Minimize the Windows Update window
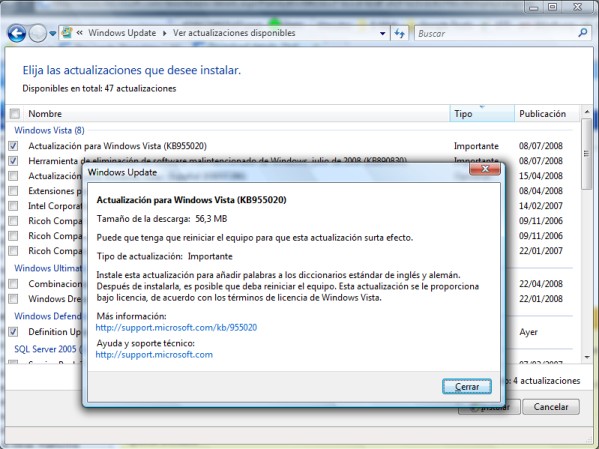 (x=534, y=7)
